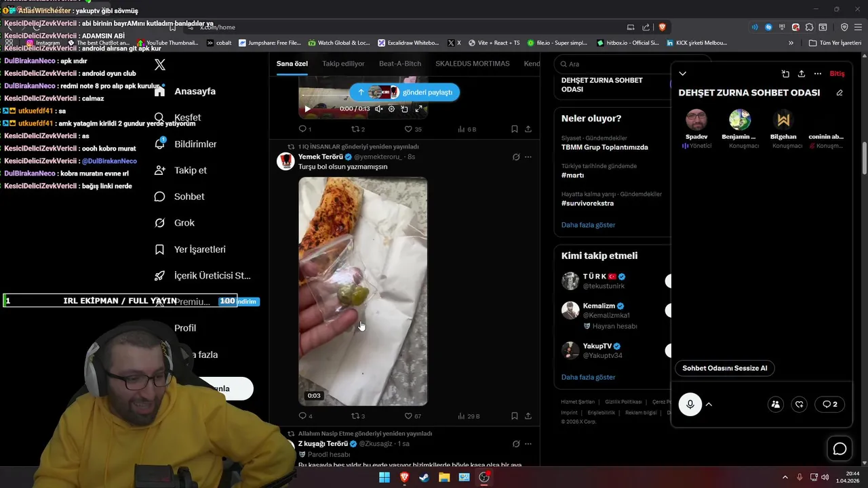Open Yer İşaretleri bookmarks in the sidebar
Viewport: 868px width, 488px height.
190,249
